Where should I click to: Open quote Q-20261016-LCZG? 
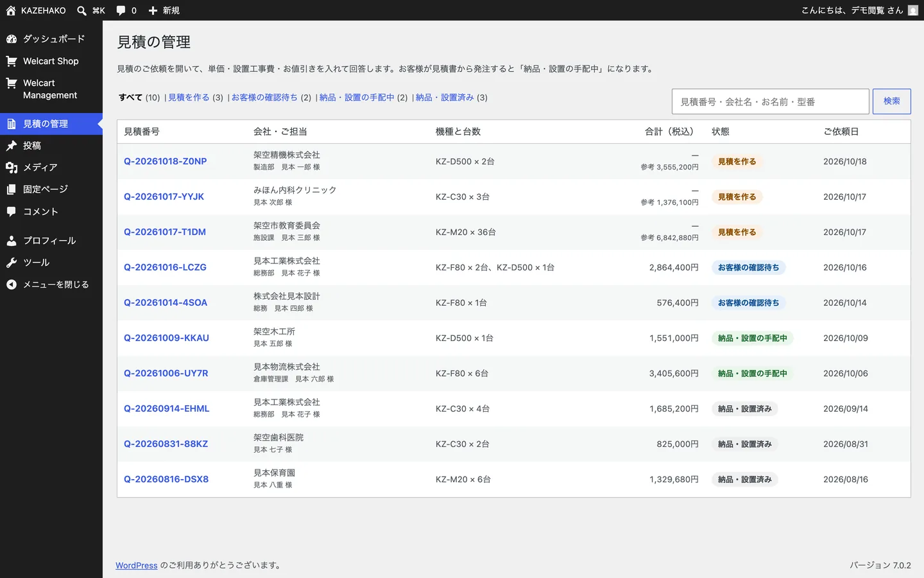(165, 267)
